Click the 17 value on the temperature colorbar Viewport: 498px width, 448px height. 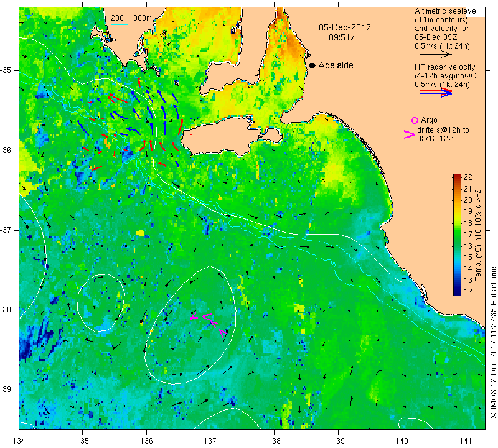[x=468, y=235]
